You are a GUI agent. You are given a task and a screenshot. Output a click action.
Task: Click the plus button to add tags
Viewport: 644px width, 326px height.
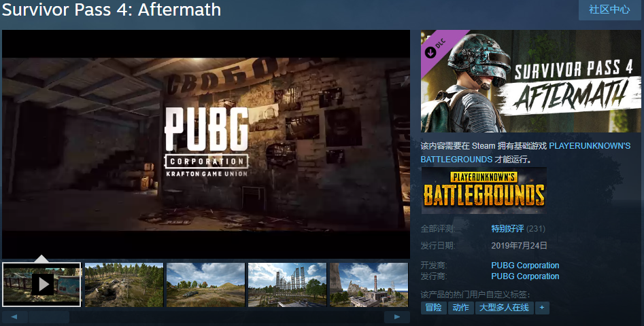542,308
